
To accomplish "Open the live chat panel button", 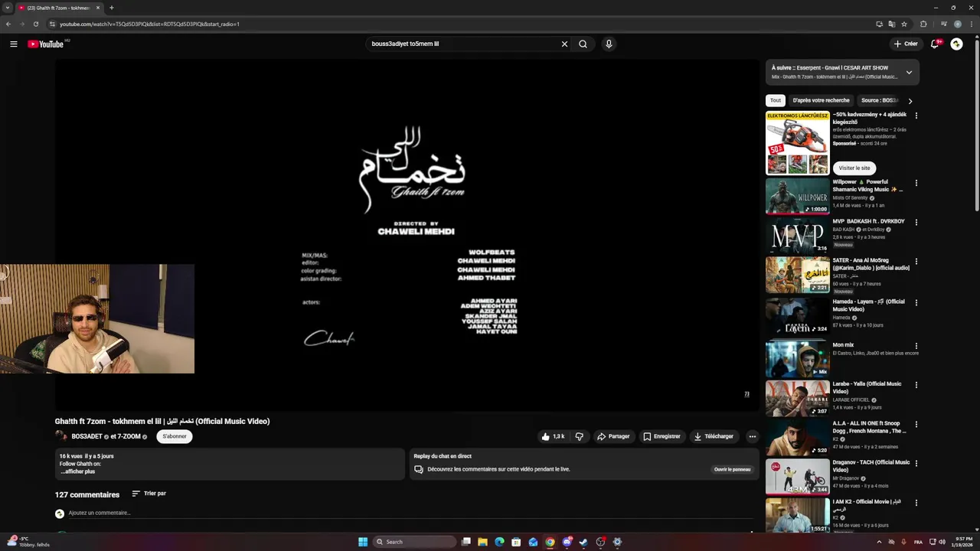I will coord(733,469).
